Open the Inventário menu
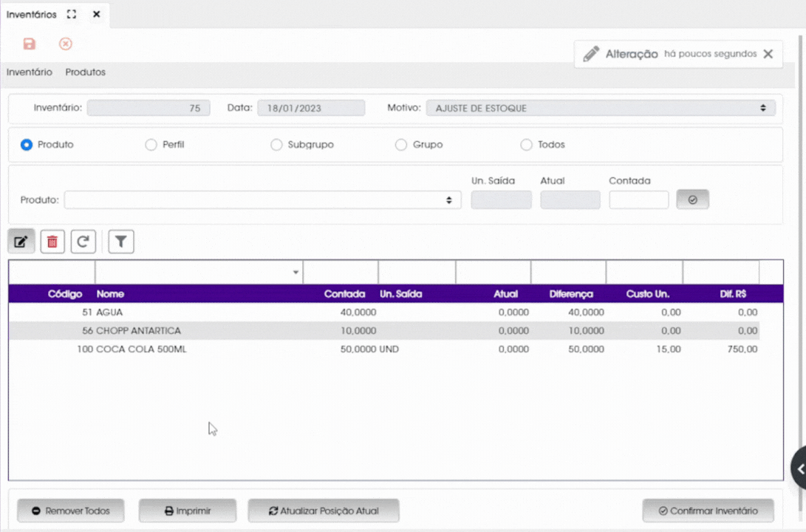 pyautogui.click(x=30, y=72)
